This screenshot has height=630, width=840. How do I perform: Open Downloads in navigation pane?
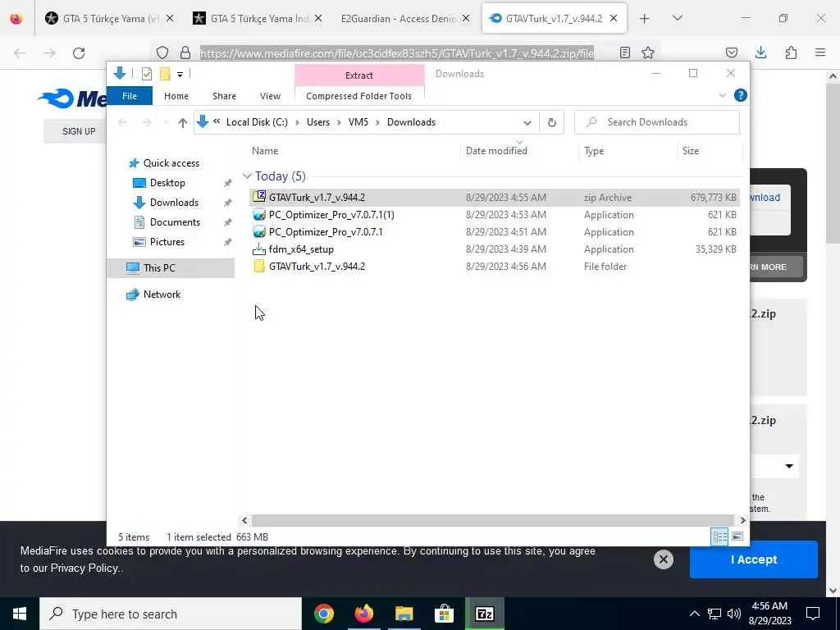[174, 203]
